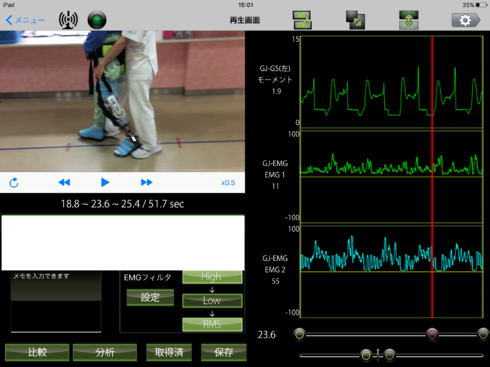Screen dimensions: 490x367
Task: Toggle the RMS EMG filter
Action: pos(212,324)
